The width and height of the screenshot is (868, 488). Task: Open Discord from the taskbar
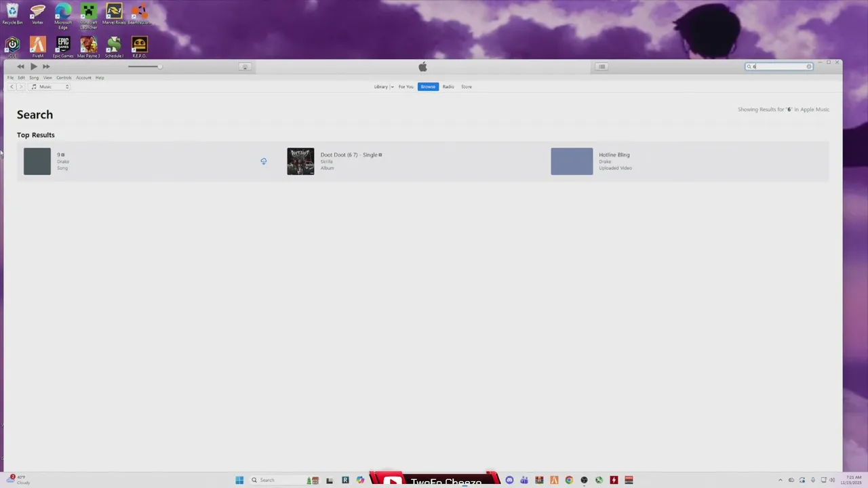click(x=509, y=480)
